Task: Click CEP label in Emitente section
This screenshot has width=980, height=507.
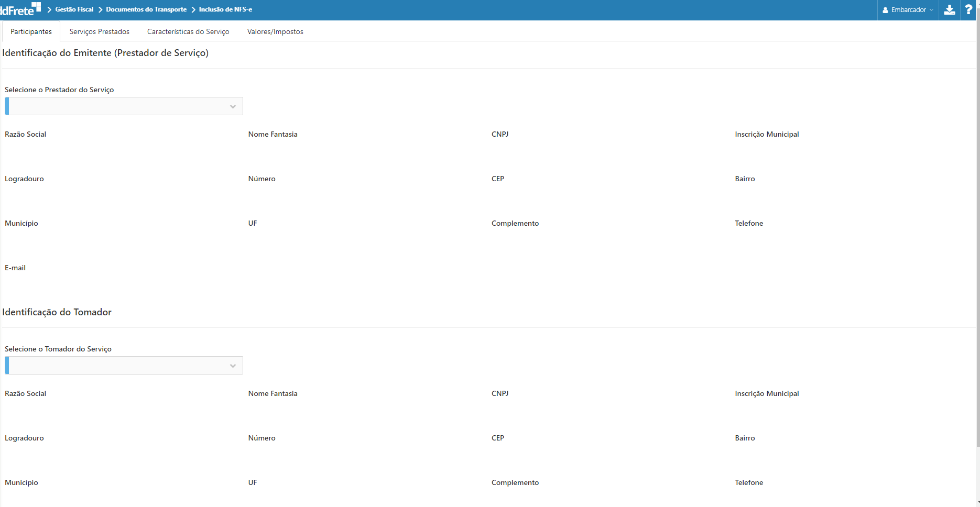Action: click(x=498, y=179)
